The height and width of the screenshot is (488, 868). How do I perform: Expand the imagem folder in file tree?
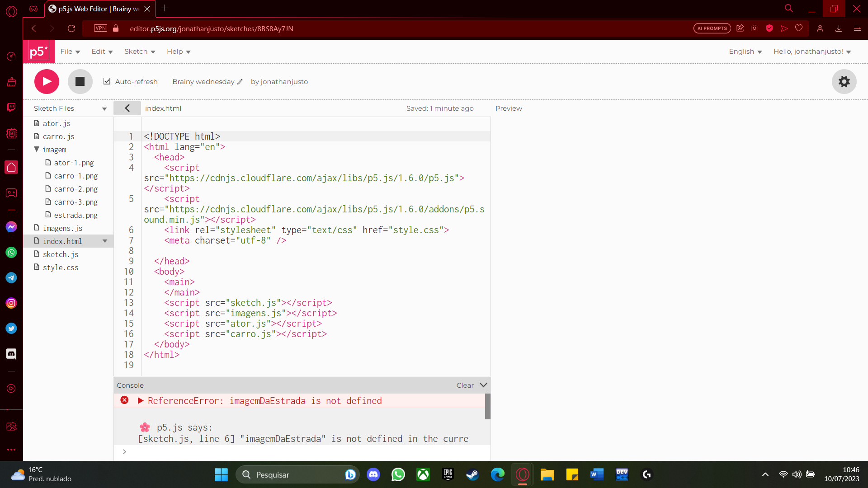(x=37, y=150)
